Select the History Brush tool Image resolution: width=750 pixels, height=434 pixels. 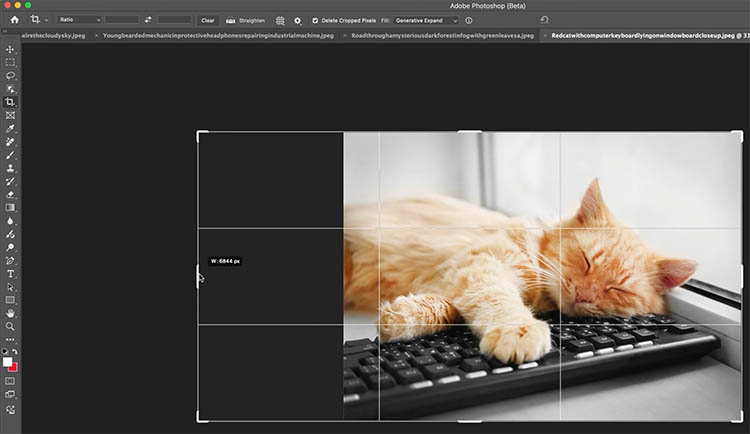tap(10, 181)
